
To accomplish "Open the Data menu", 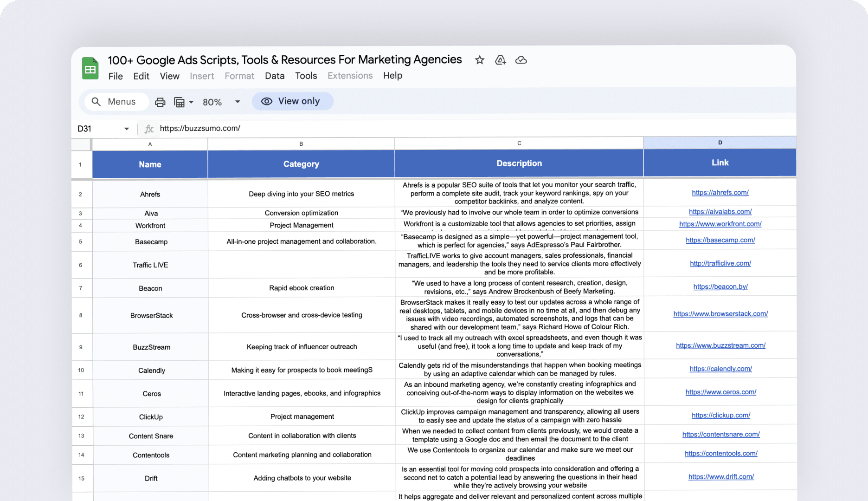I will pyautogui.click(x=275, y=76).
